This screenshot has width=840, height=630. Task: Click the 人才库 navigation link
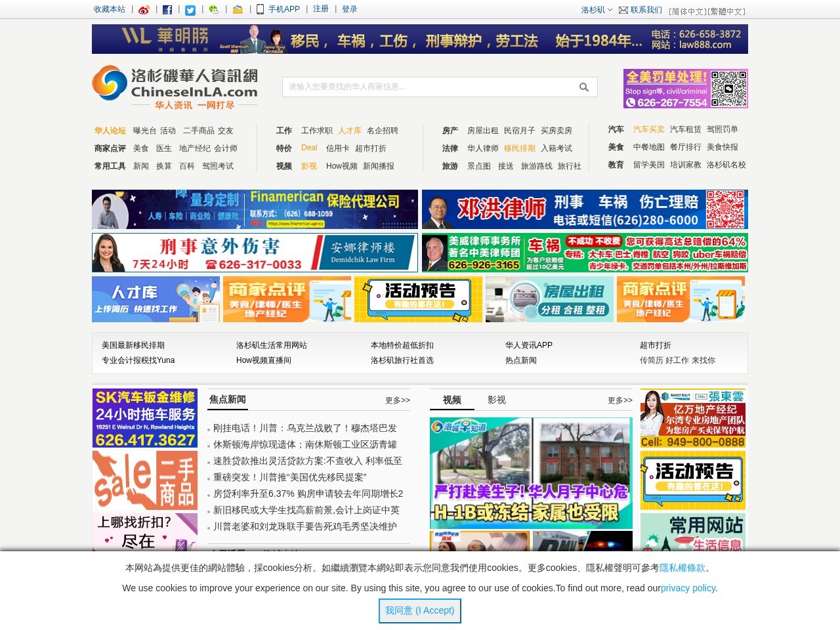coord(350,131)
